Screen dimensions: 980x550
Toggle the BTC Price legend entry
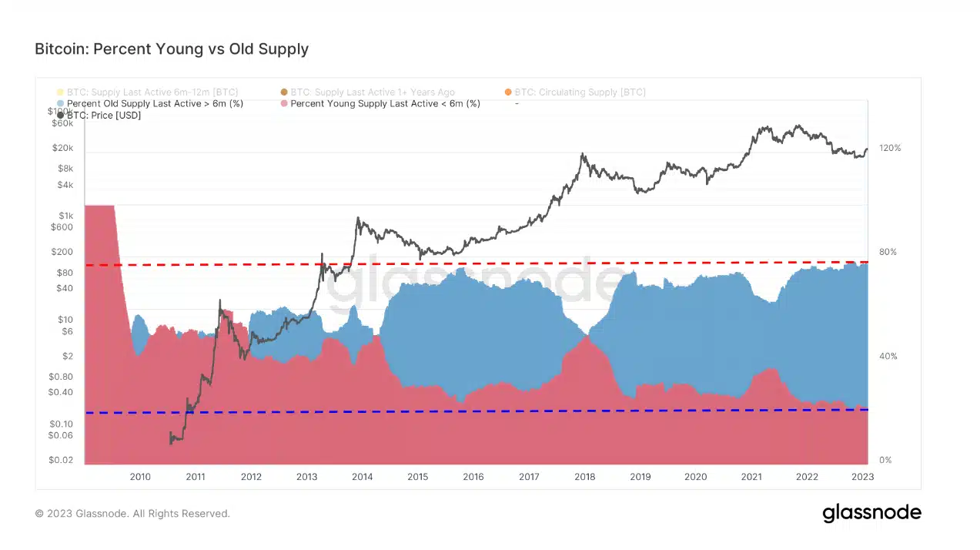click(x=103, y=116)
